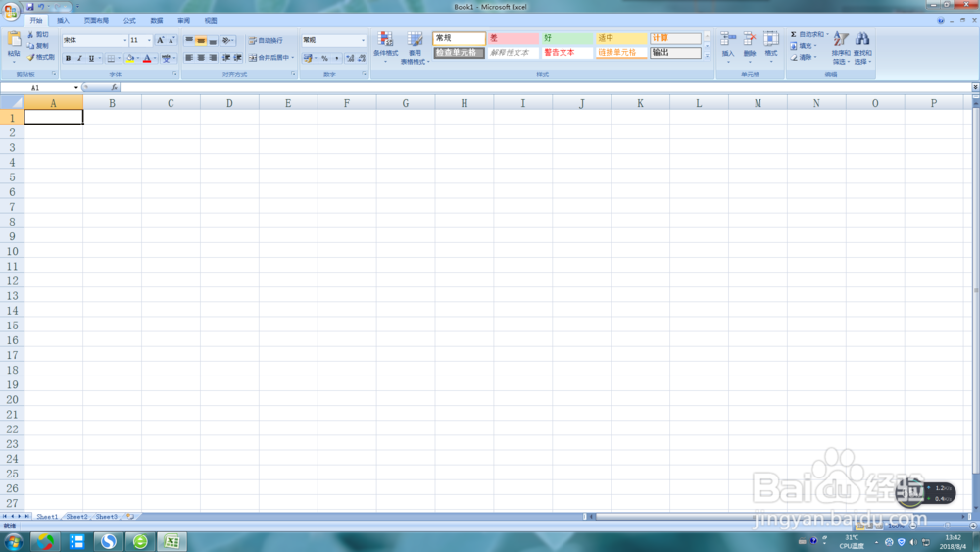Switch to the Review (审阅) tab

(184, 21)
